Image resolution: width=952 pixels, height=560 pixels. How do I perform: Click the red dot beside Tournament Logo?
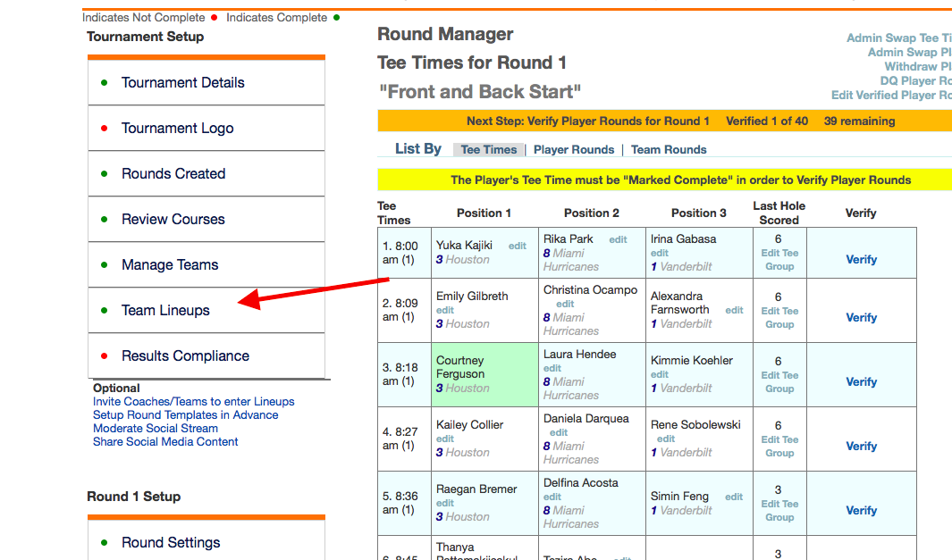(x=104, y=129)
